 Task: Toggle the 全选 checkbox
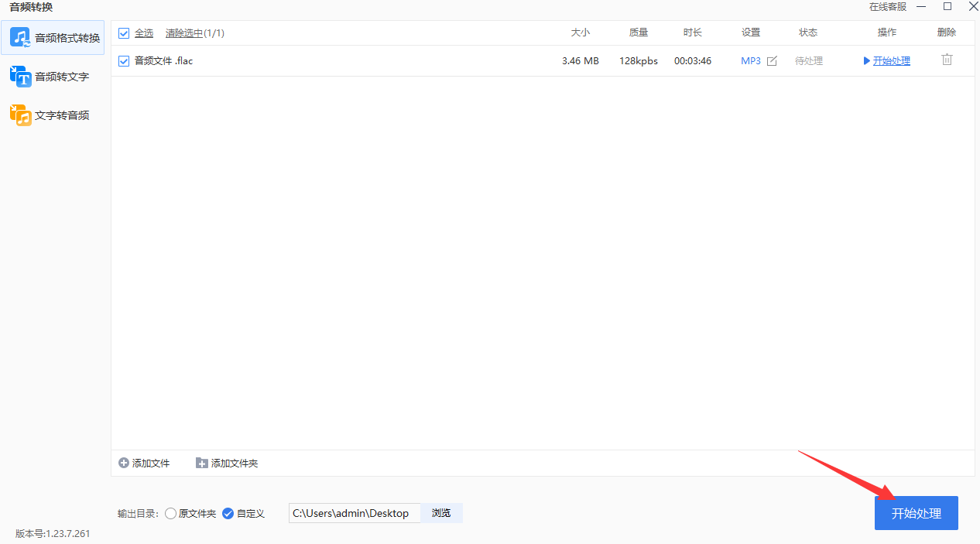pyautogui.click(x=124, y=33)
